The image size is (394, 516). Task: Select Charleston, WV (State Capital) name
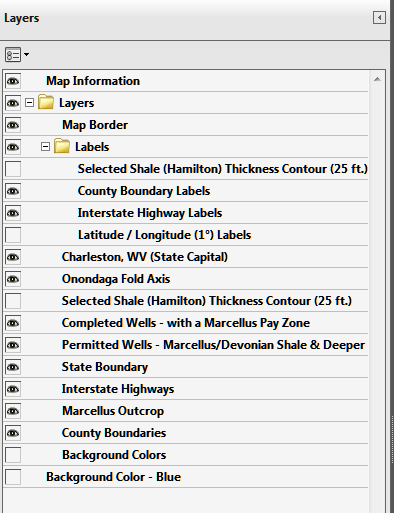point(145,257)
